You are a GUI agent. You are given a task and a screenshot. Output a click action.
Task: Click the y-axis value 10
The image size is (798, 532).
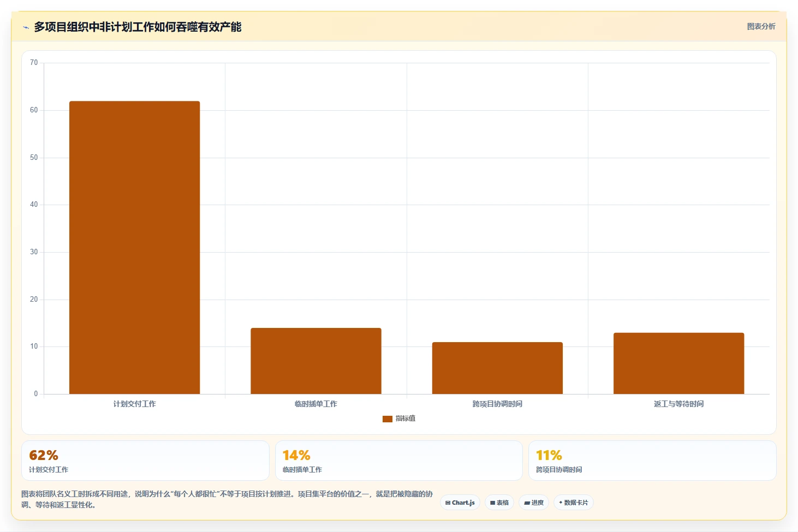(34, 346)
